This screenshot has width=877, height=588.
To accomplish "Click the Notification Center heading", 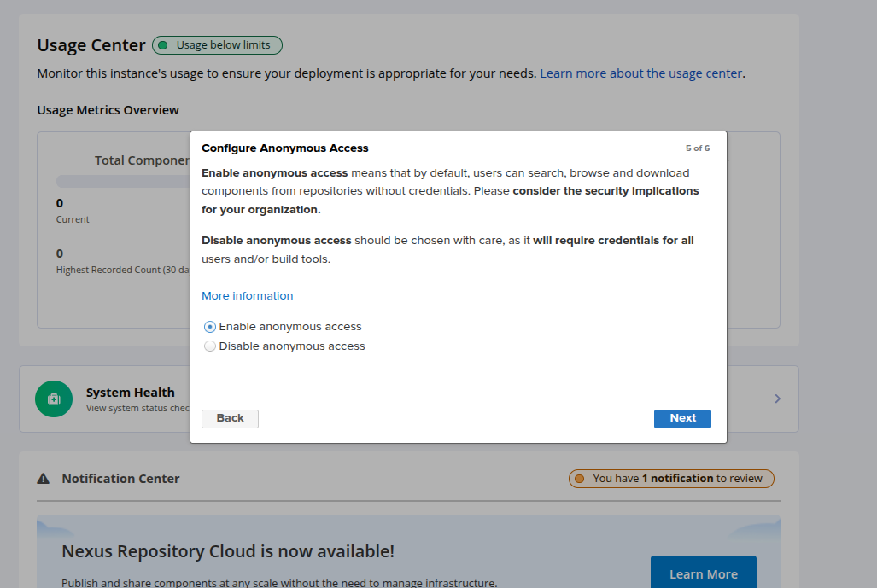I will pos(120,479).
